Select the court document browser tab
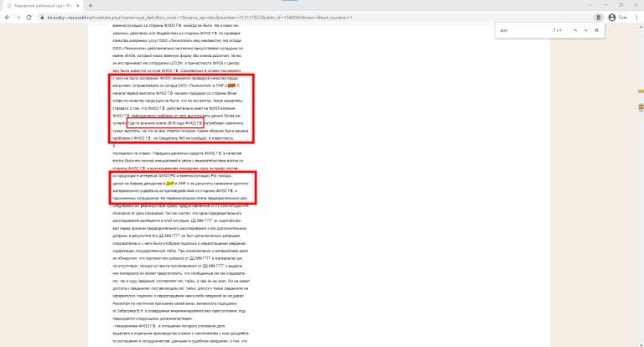 38,5
